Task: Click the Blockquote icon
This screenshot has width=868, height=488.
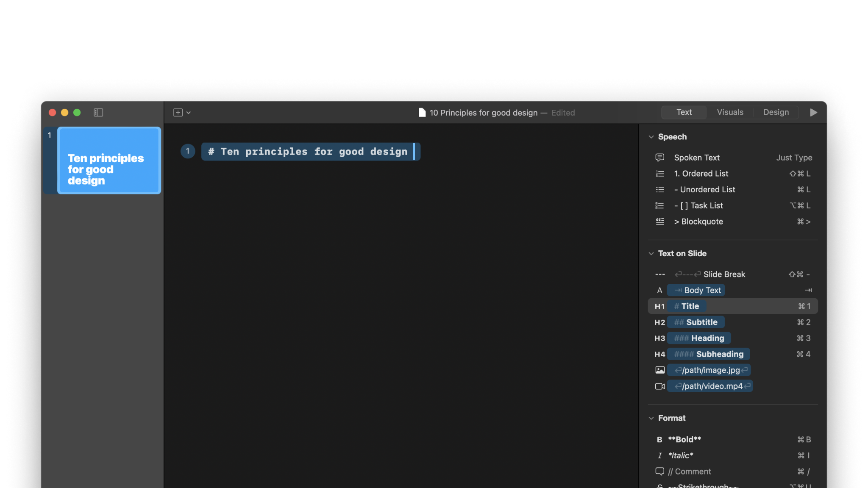Action: [x=660, y=222]
